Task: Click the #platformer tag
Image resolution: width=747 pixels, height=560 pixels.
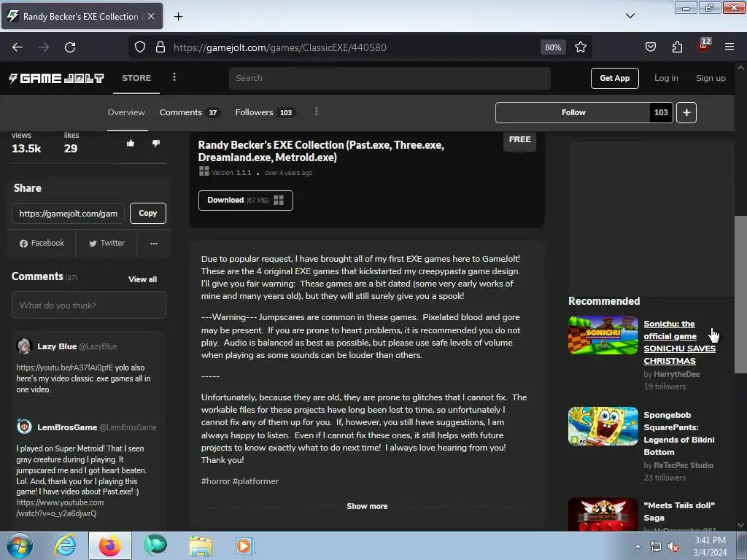Action: (256, 481)
